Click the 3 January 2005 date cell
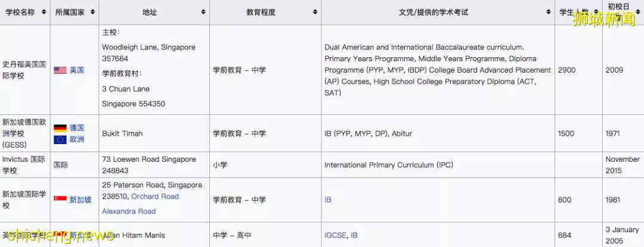The height and width of the screenshot is (247, 644). pyautogui.click(x=622, y=235)
